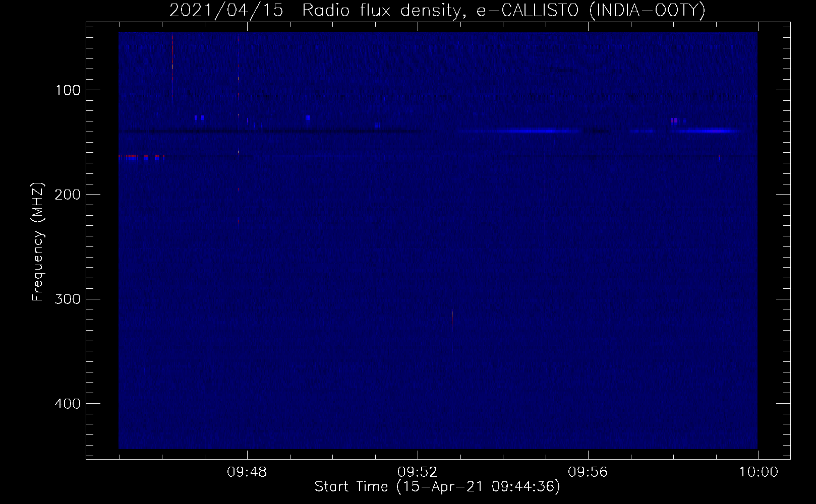
Task: Click the 'Start Time (15-Apr-21 09:44:36)' label
Action: (x=437, y=487)
